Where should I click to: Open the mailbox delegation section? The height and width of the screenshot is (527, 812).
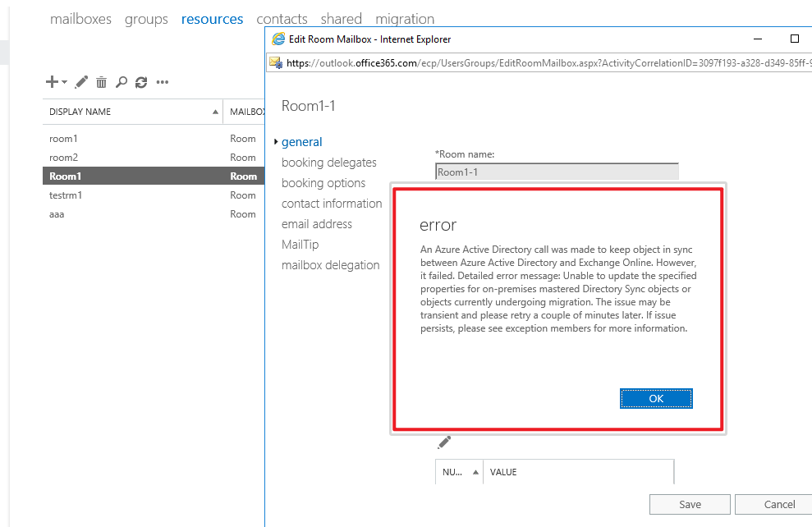330,265
